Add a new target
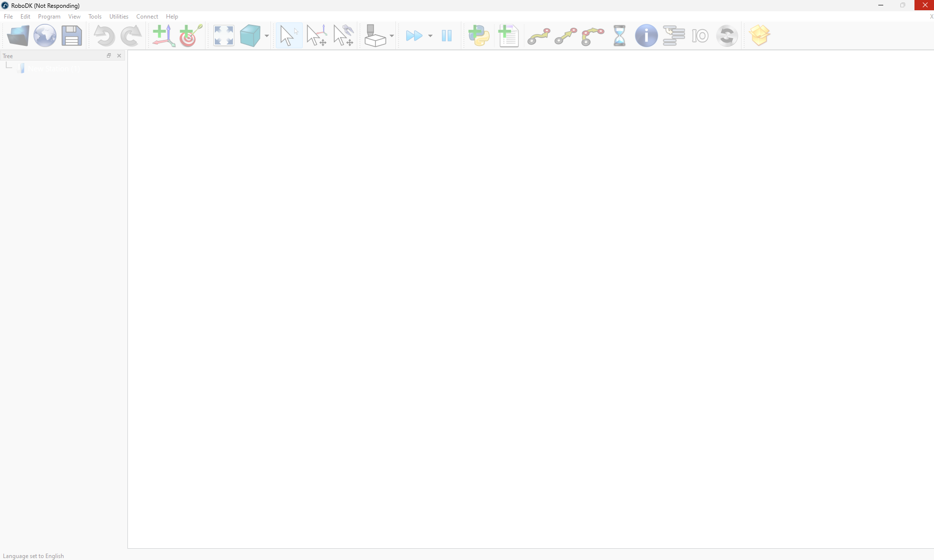The height and width of the screenshot is (560, 934). (x=190, y=36)
